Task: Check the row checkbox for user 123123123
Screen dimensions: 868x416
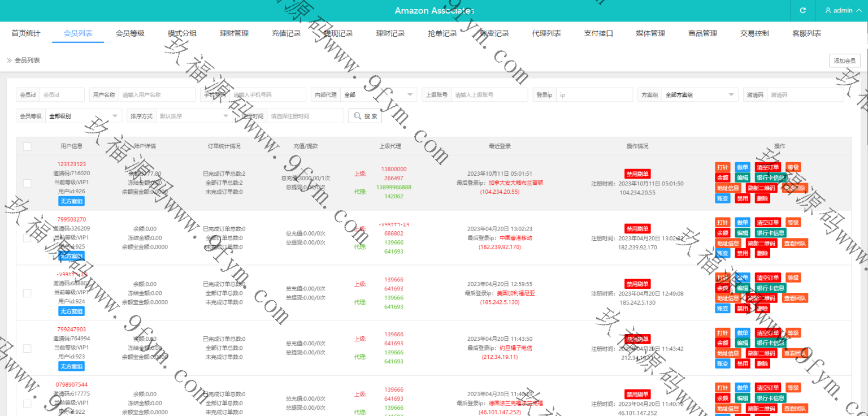Action: pos(27,183)
